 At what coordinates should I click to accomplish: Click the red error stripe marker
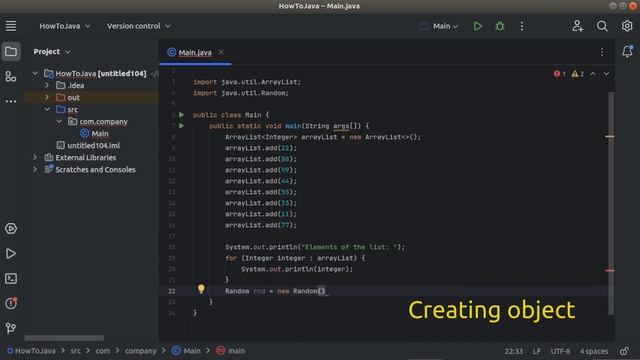click(610, 270)
